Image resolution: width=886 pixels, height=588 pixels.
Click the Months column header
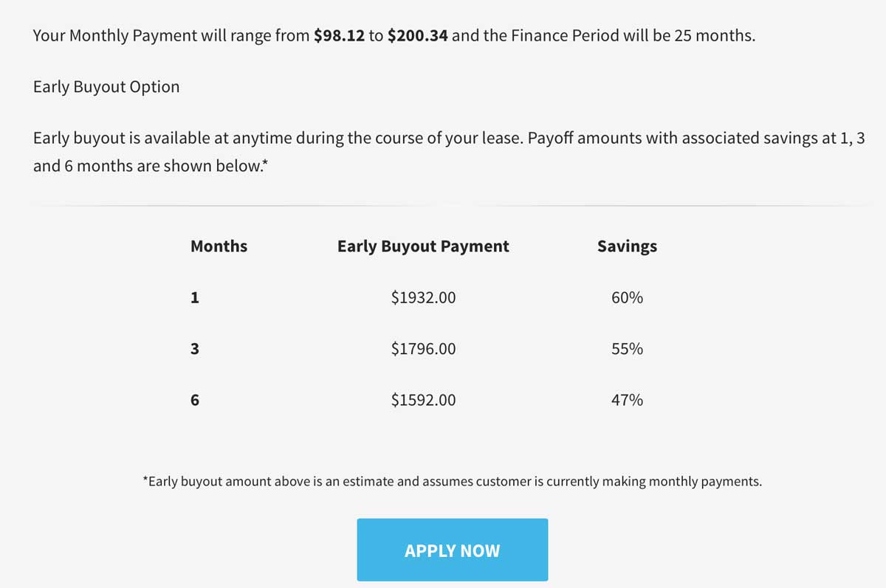tap(219, 246)
